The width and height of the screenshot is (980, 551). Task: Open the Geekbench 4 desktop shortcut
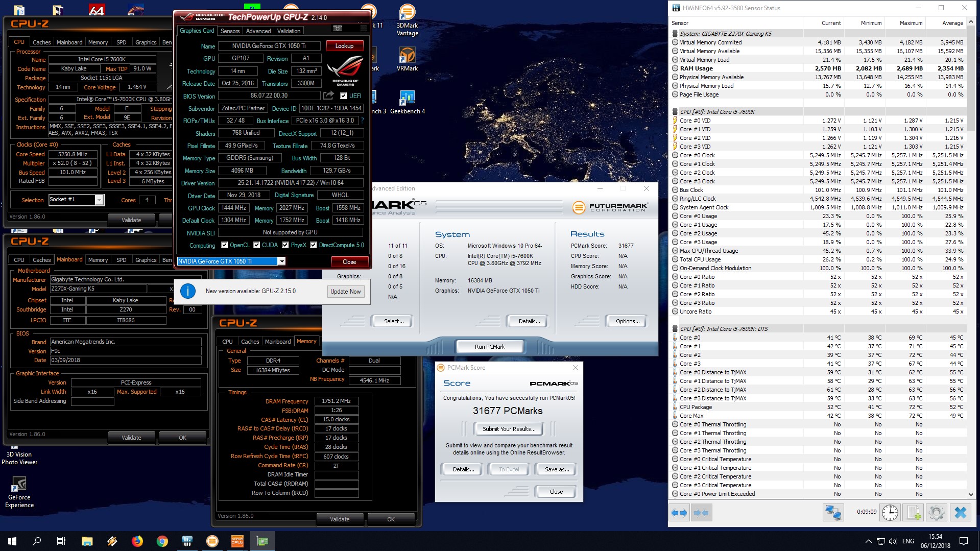tap(407, 102)
